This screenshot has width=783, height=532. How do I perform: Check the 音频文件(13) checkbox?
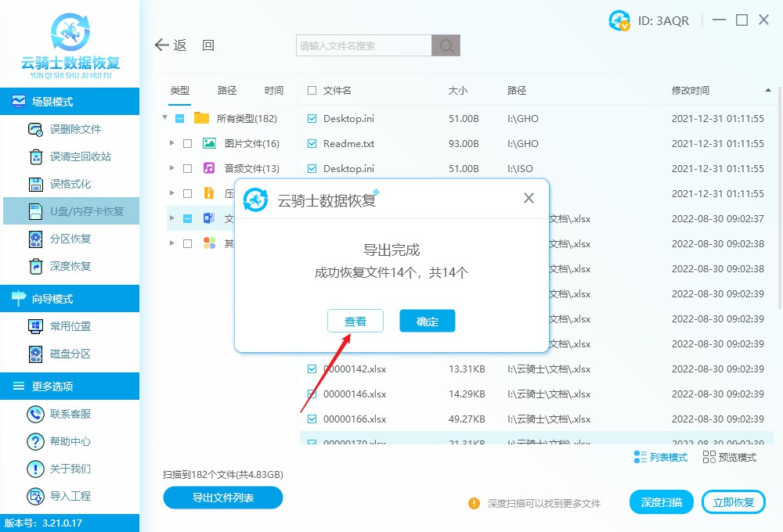pyautogui.click(x=188, y=169)
